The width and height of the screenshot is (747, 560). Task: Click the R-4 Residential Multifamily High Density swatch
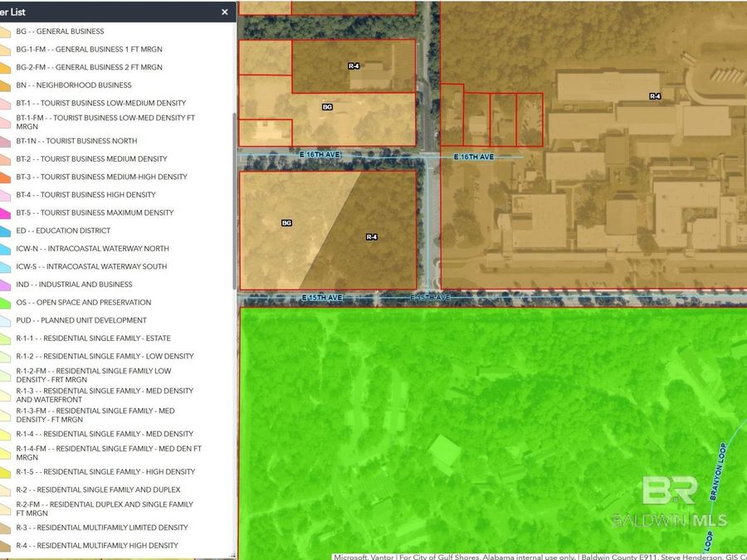tap(5, 546)
